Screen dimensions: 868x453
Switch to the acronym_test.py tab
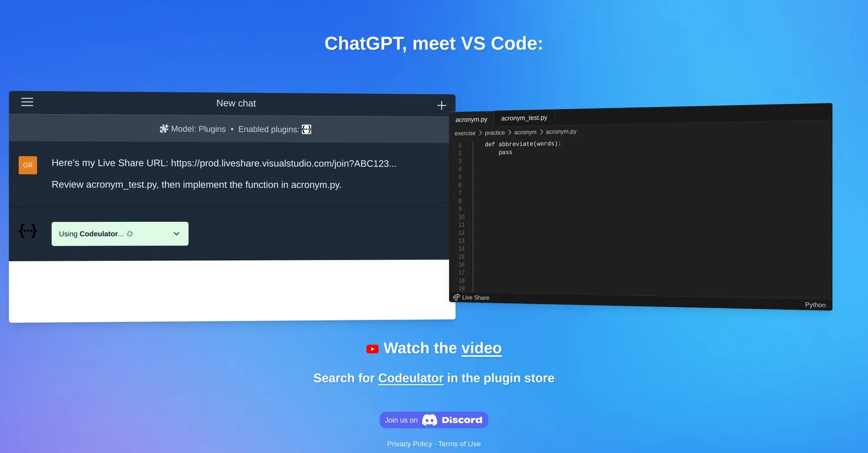(524, 118)
